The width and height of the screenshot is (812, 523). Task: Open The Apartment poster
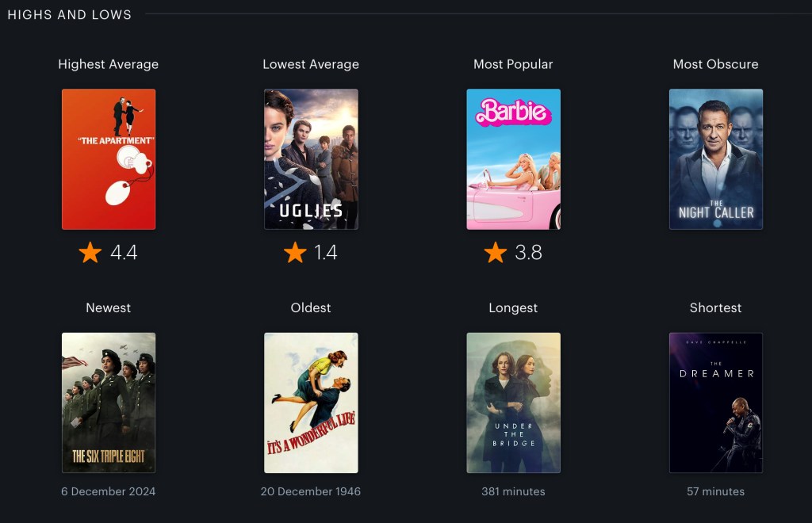tap(109, 158)
